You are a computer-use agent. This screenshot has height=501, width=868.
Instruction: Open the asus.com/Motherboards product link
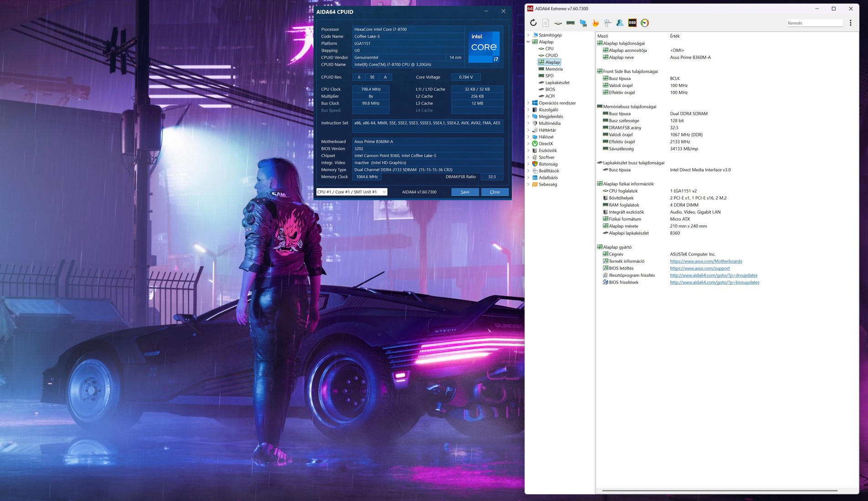tap(706, 261)
